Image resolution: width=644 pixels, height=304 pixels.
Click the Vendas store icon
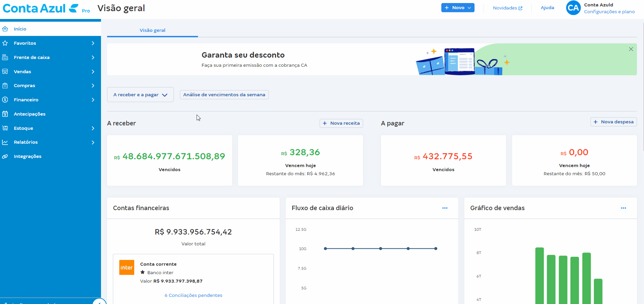tap(5, 72)
